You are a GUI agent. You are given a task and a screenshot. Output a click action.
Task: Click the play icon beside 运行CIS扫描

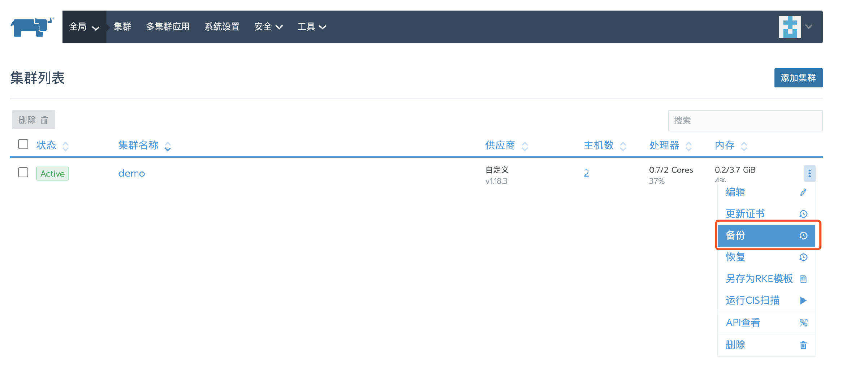(803, 300)
